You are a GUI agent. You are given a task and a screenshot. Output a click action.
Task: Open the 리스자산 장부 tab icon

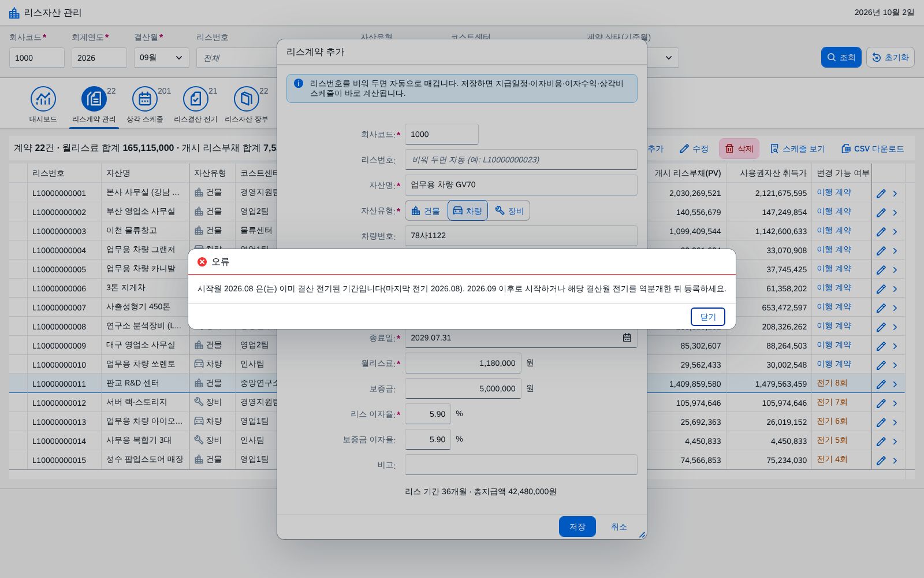pyautogui.click(x=247, y=99)
